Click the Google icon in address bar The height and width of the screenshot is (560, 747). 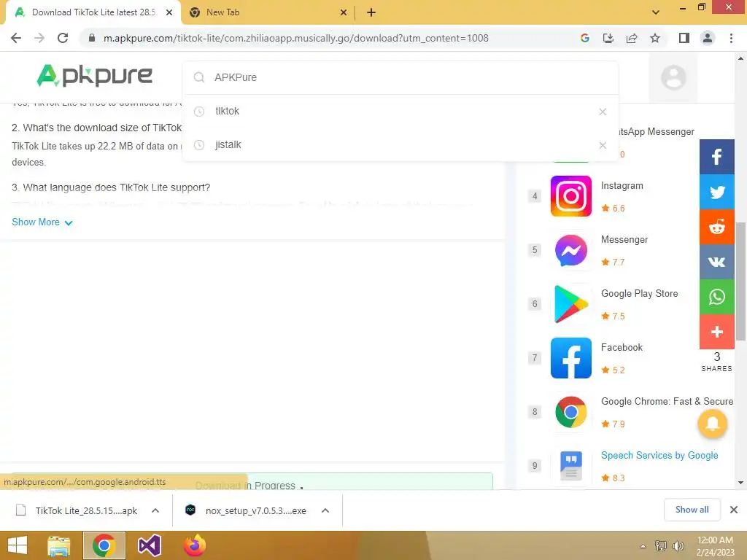click(584, 38)
